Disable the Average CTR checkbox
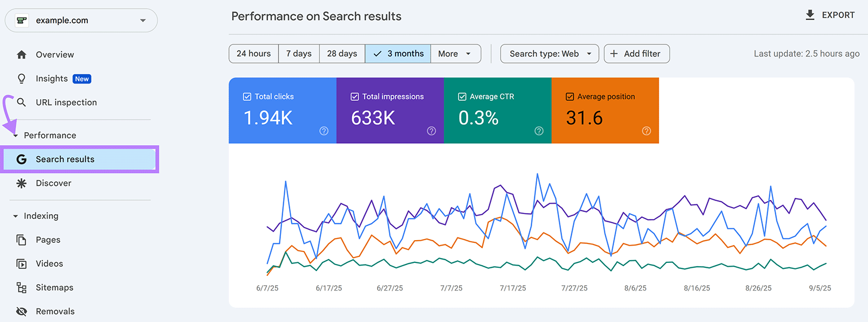The image size is (868, 322). click(462, 96)
